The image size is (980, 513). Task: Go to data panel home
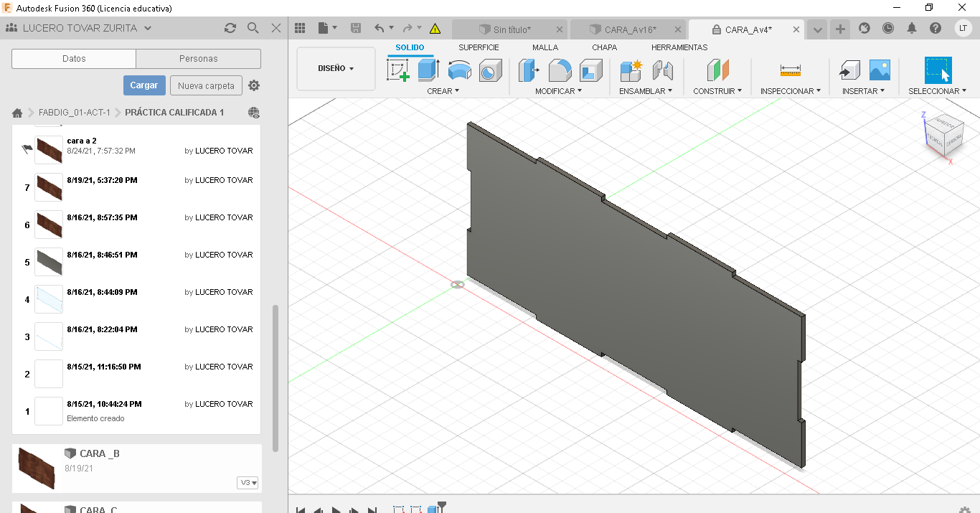[x=17, y=113]
